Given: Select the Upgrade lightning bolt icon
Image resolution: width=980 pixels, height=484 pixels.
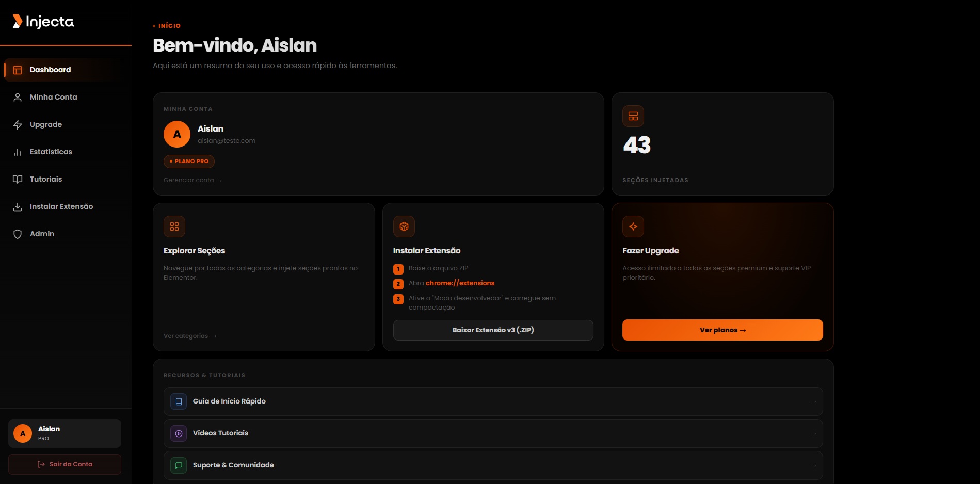Looking at the screenshot, I should tap(18, 124).
